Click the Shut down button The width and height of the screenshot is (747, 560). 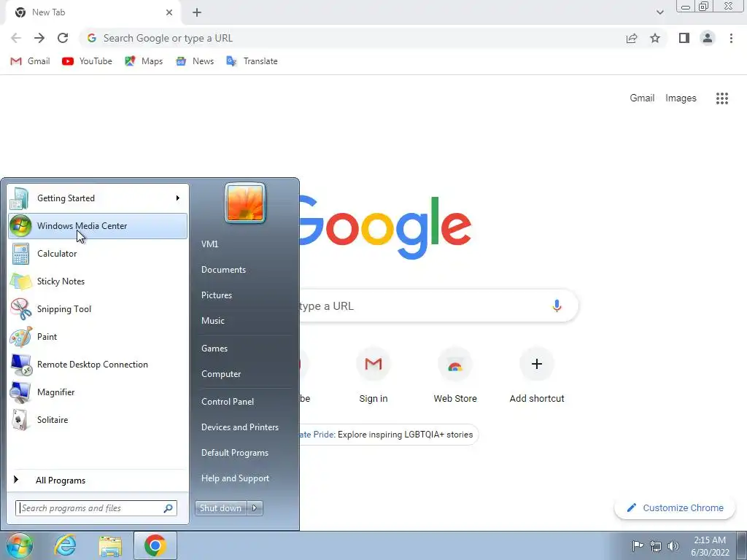220,508
